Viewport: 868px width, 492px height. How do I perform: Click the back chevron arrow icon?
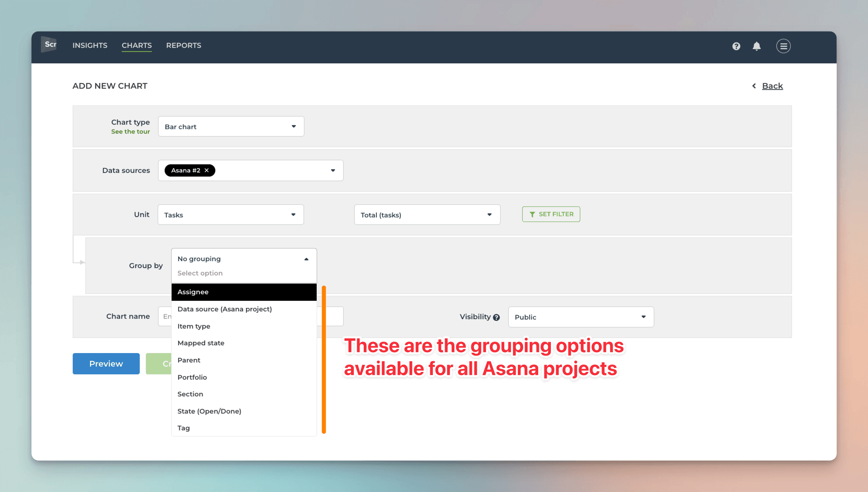click(x=754, y=86)
